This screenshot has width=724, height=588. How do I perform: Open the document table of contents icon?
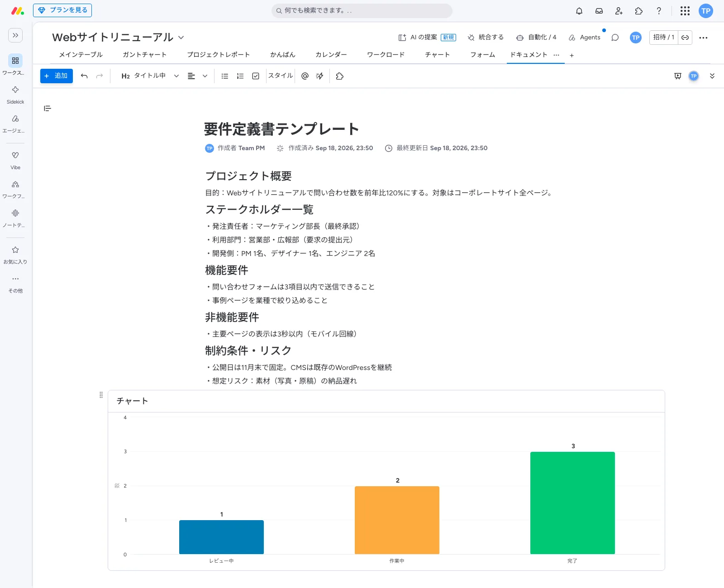48,109
